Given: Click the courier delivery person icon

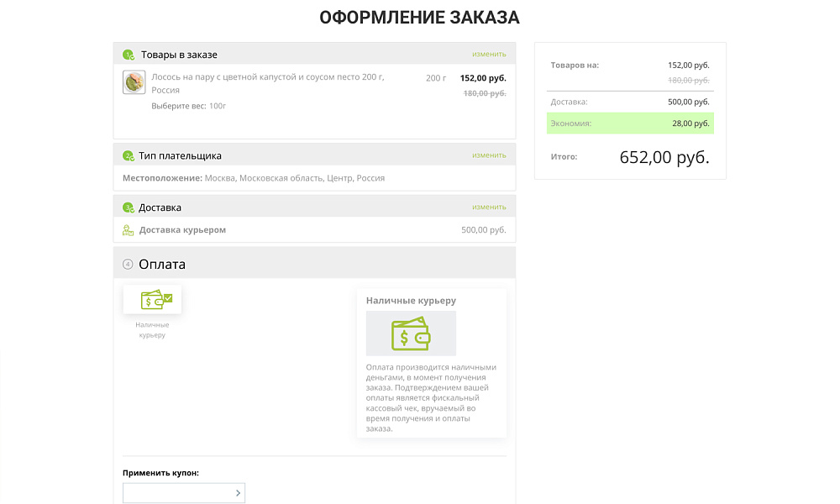Looking at the screenshot, I should [129, 228].
